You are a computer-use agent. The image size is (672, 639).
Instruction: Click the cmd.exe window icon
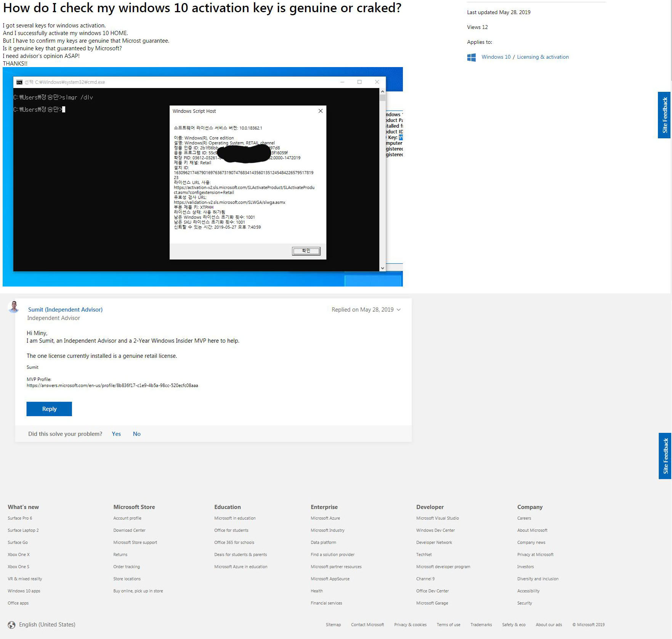[x=19, y=82]
